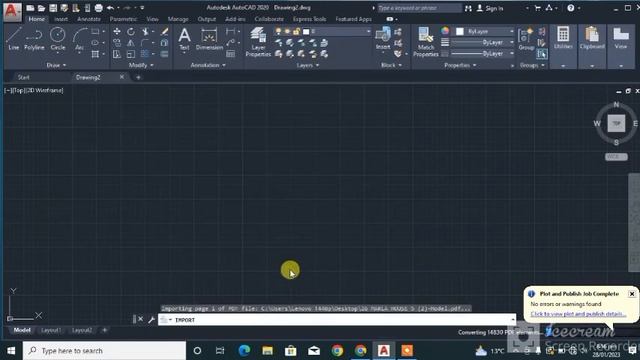Click the TOP face of the ViewCube

(x=616, y=123)
